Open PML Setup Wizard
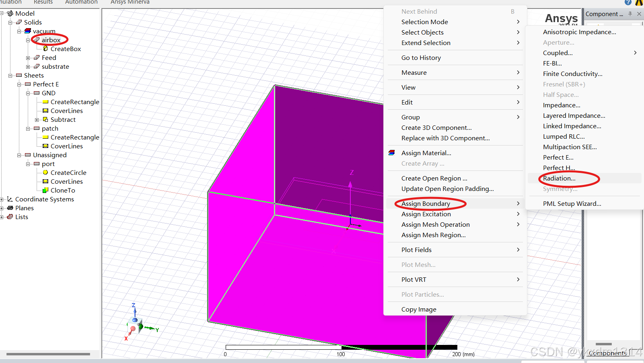The height and width of the screenshot is (363, 644). coord(584,203)
